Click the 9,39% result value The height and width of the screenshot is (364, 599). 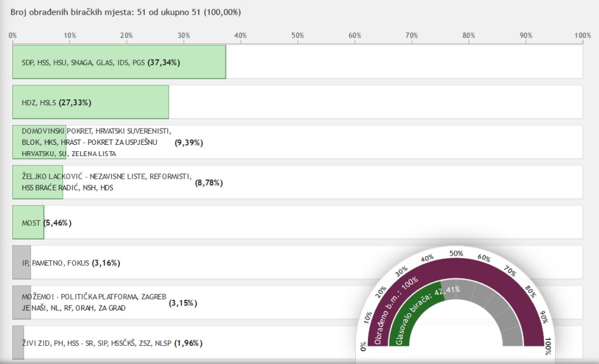pos(188,143)
